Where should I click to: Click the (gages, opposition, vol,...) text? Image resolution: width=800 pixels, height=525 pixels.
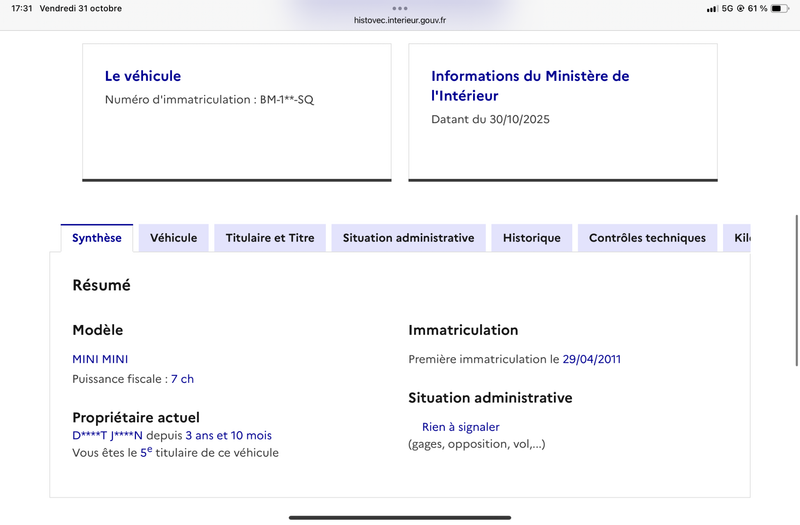(x=477, y=444)
